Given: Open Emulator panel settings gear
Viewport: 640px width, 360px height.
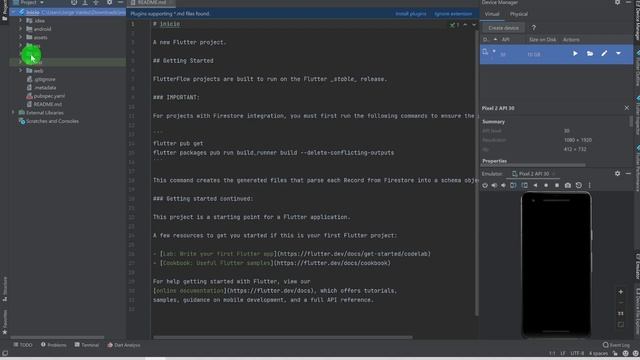Looking at the screenshot, I should pos(618,173).
